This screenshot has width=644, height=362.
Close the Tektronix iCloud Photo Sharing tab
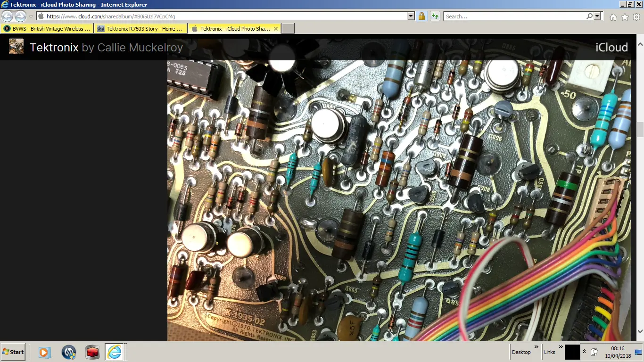click(275, 29)
